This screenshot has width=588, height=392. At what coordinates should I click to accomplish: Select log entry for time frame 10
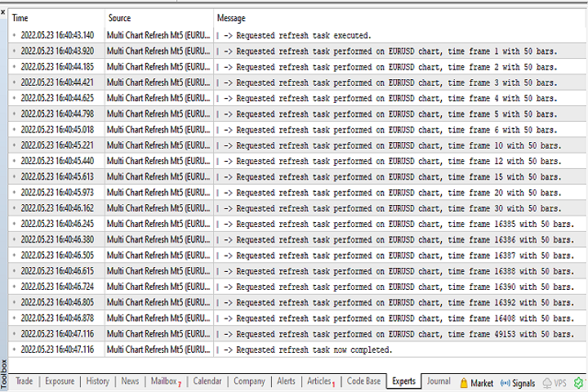(x=298, y=145)
